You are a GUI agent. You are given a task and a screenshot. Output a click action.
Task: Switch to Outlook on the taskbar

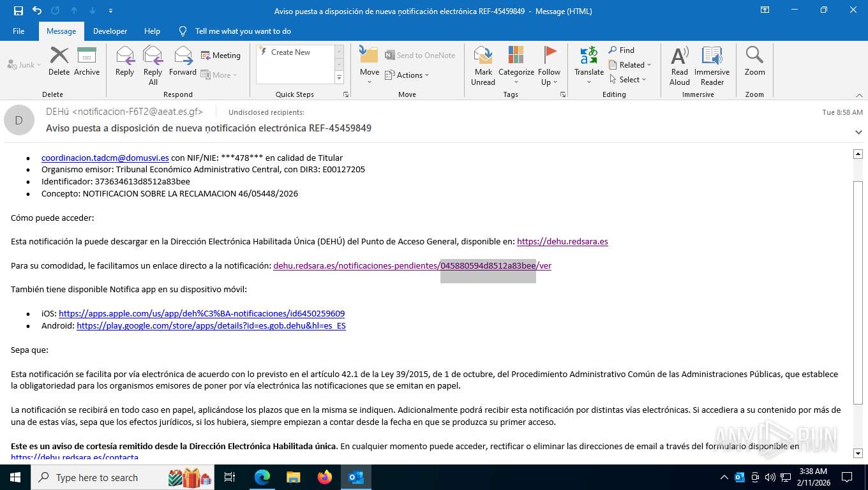coord(355,477)
